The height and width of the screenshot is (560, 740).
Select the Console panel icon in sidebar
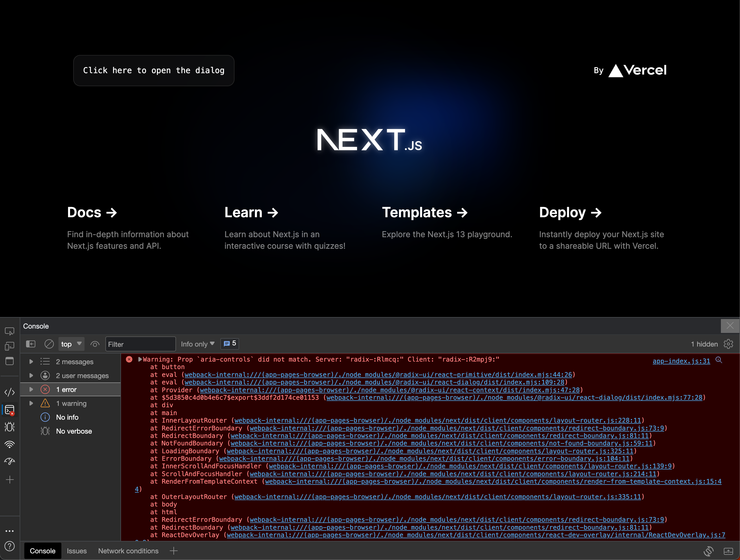point(10,410)
